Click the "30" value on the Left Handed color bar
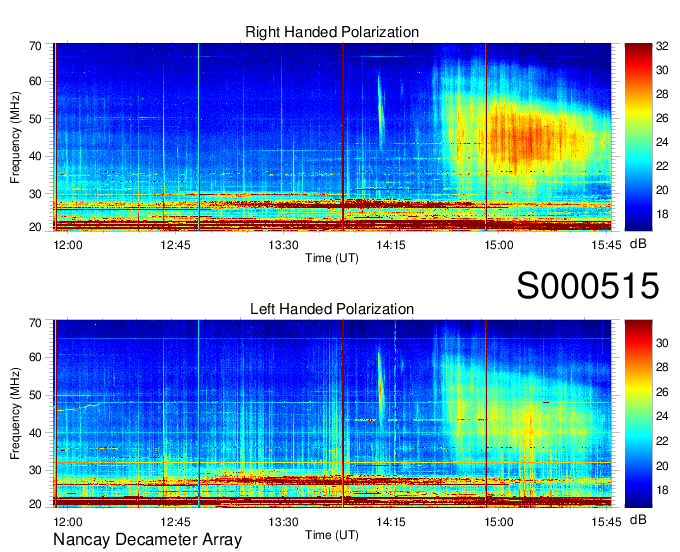Image resolution: width=680 pixels, height=552 pixels. (x=662, y=343)
